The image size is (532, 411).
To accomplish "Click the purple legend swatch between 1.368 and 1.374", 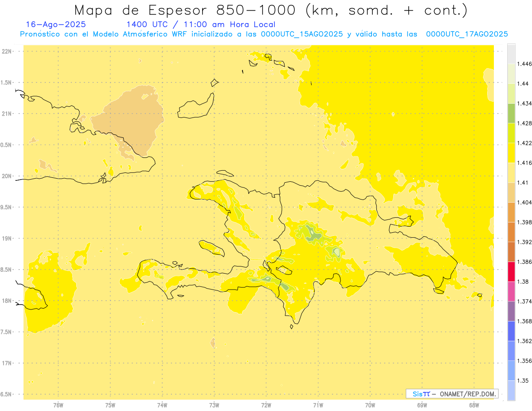I will (x=511, y=311).
